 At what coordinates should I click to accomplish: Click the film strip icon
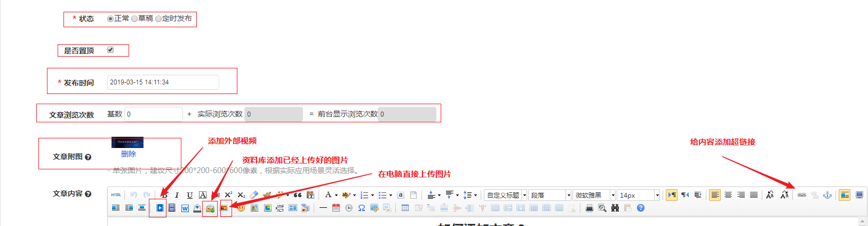point(172,208)
